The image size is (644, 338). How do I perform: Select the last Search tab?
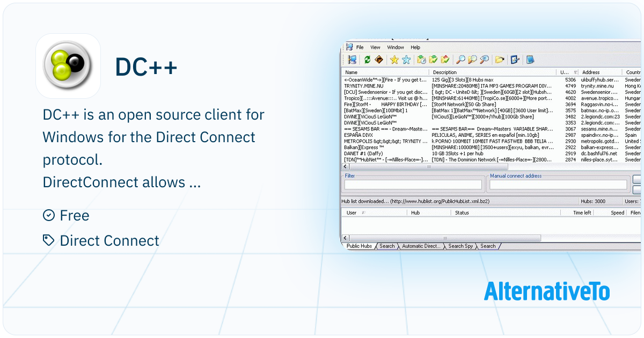(x=488, y=246)
